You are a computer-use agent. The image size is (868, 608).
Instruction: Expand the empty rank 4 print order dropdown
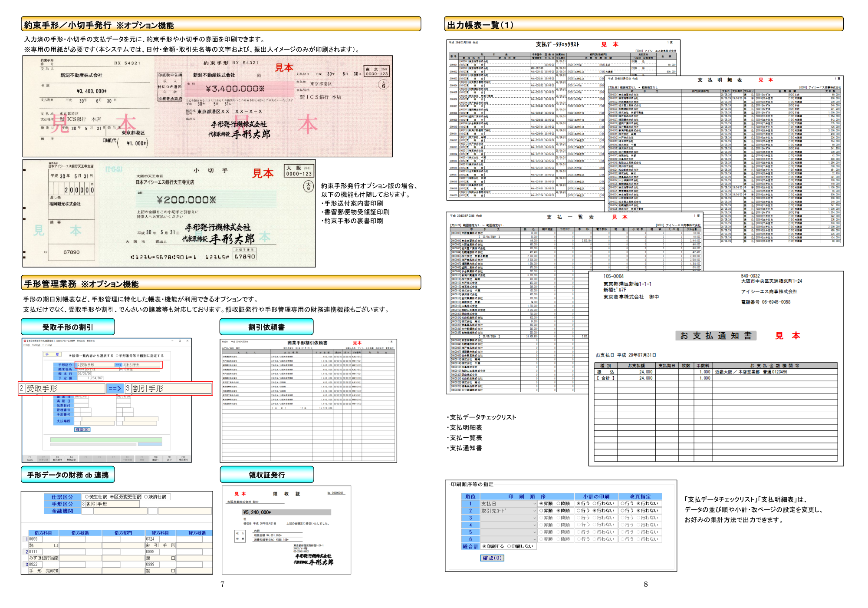click(x=509, y=525)
